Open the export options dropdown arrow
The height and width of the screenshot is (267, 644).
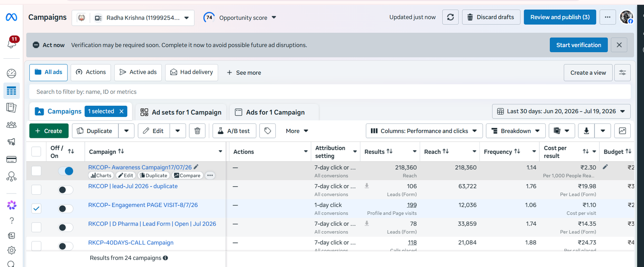click(603, 131)
